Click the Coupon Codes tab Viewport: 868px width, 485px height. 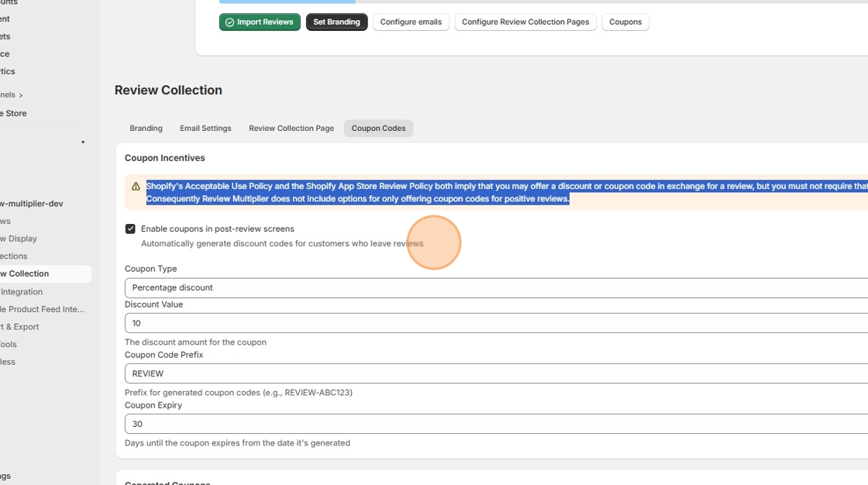pos(378,129)
